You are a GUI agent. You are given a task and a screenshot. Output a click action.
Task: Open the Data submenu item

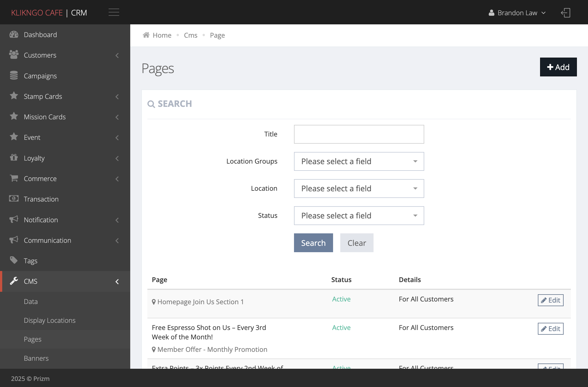click(x=65, y=301)
